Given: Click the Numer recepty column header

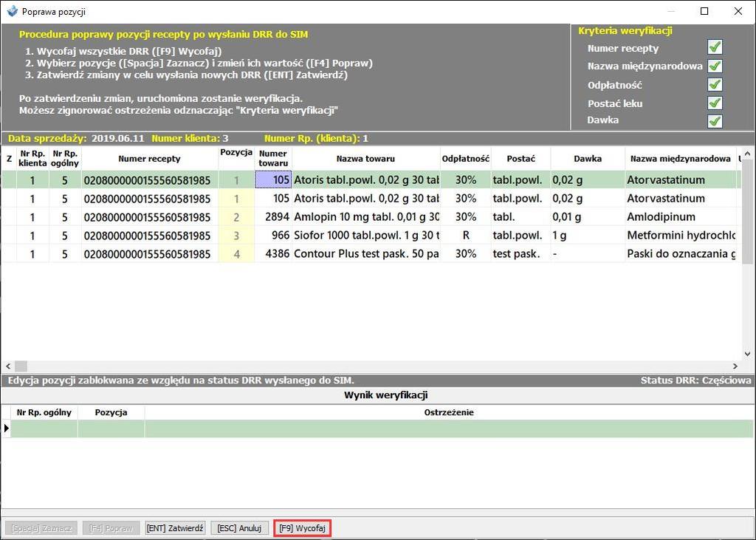Looking at the screenshot, I should coord(149,159).
